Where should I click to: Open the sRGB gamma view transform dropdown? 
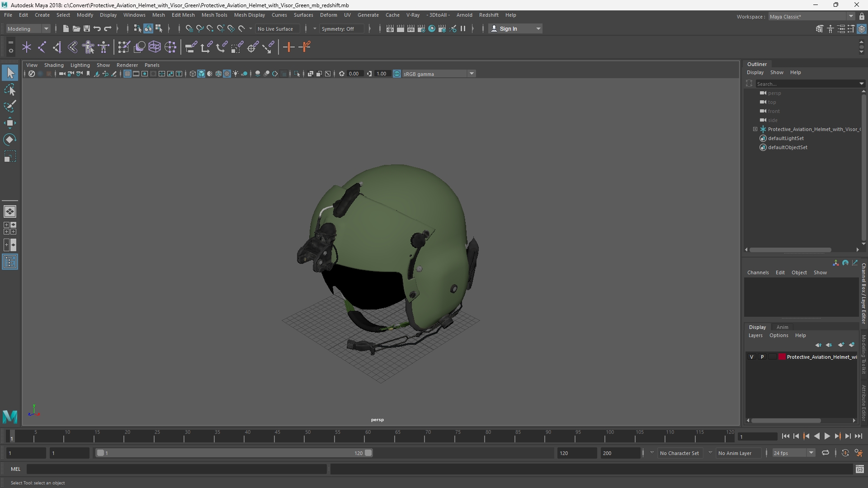439,74
